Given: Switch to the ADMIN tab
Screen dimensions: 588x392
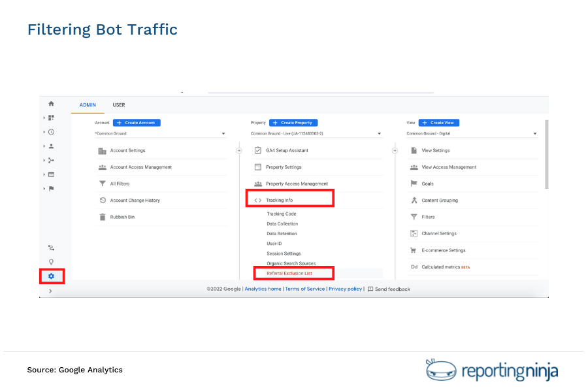Looking at the screenshot, I should pyautogui.click(x=88, y=105).
